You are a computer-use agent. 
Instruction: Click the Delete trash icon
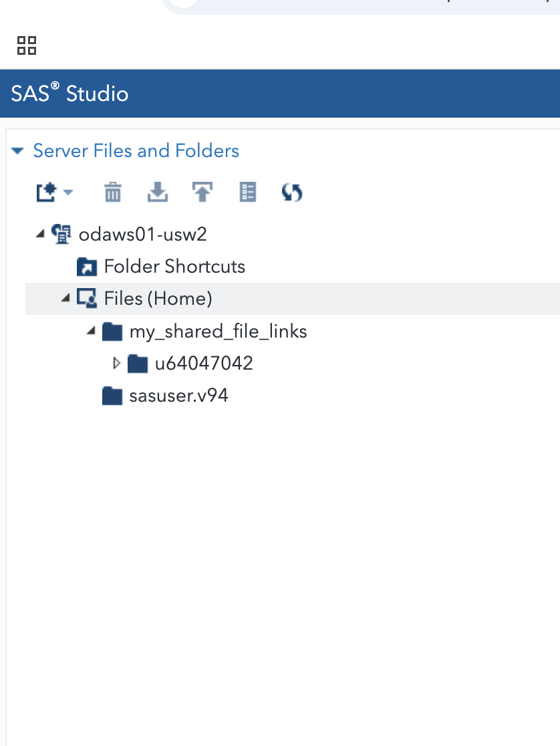(113, 193)
